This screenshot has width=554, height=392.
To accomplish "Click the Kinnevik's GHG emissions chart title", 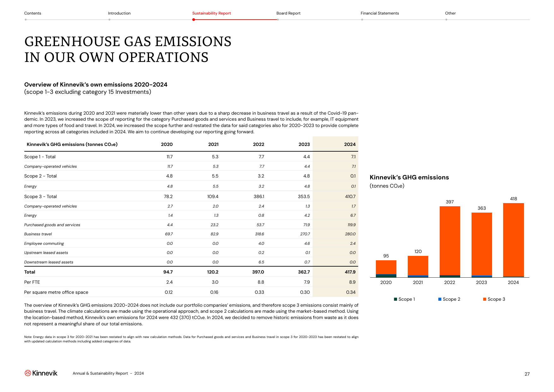I will click(x=409, y=178).
